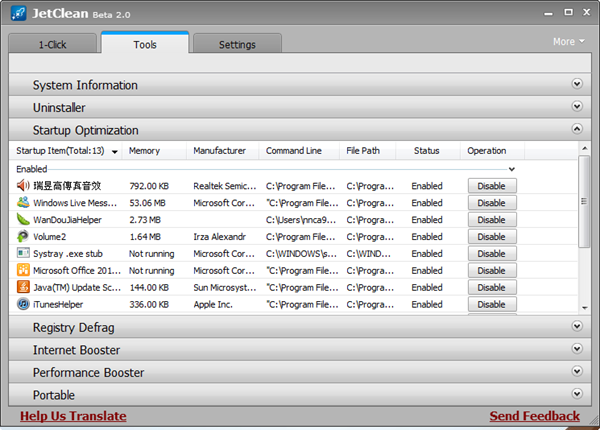Viewport: 600px width, 430px height.
Task: Expand the Uninstaller section
Action: [577, 106]
